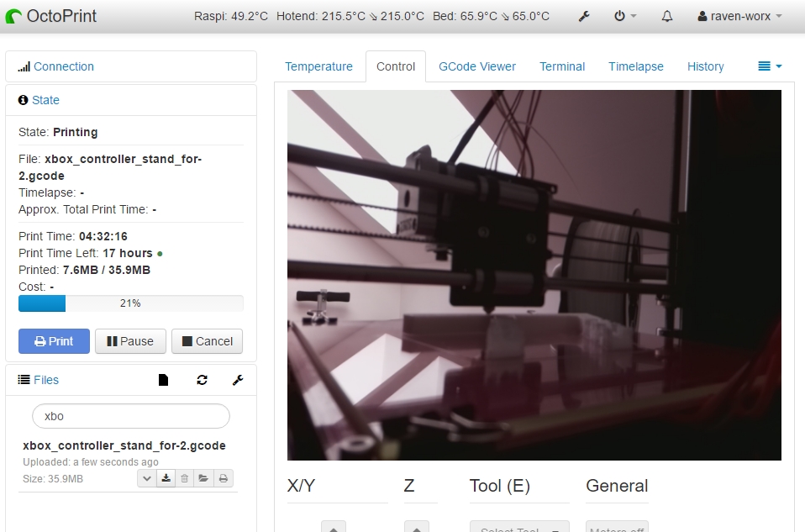Expand additional info for xbox gcode file
The height and width of the screenshot is (532, 805).
coord(147,478)
